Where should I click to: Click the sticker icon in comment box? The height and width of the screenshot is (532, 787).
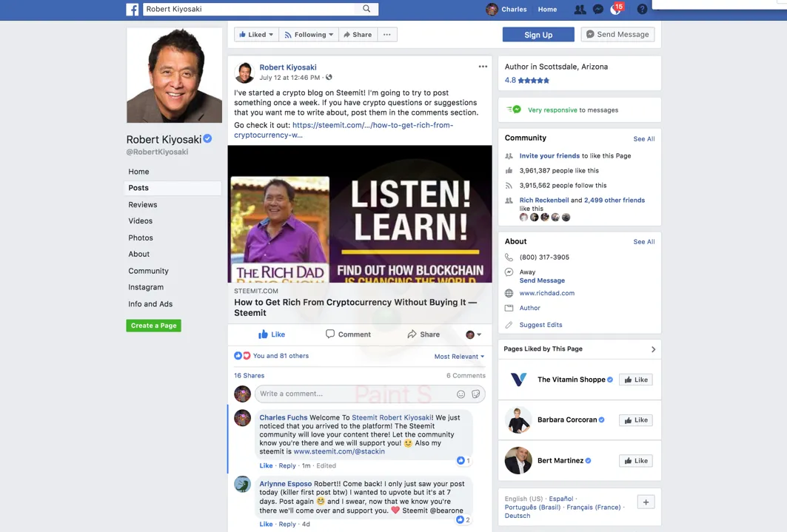(x=476, y=394)
